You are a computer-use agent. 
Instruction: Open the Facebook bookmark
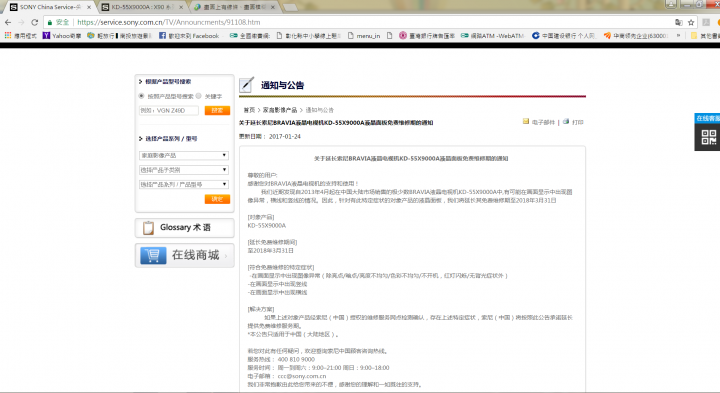[189, 35]
